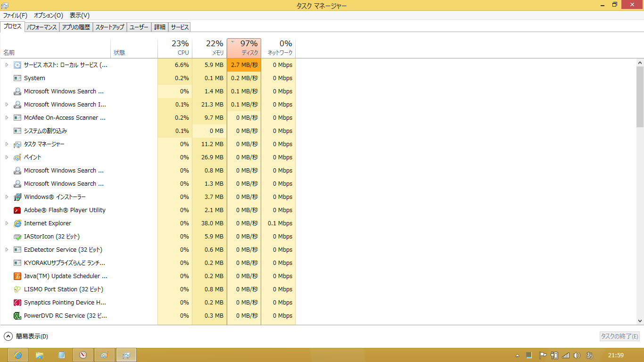This screenshot has height=362, width=644.
Task: Open the 表示(V) menu
Action: [80, 16]
